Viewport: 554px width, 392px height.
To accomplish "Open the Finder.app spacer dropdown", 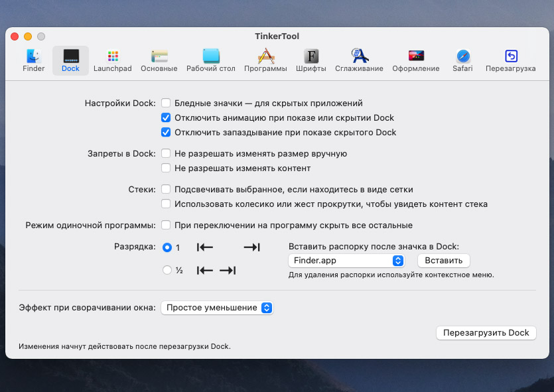I will (x=346, y=261).
